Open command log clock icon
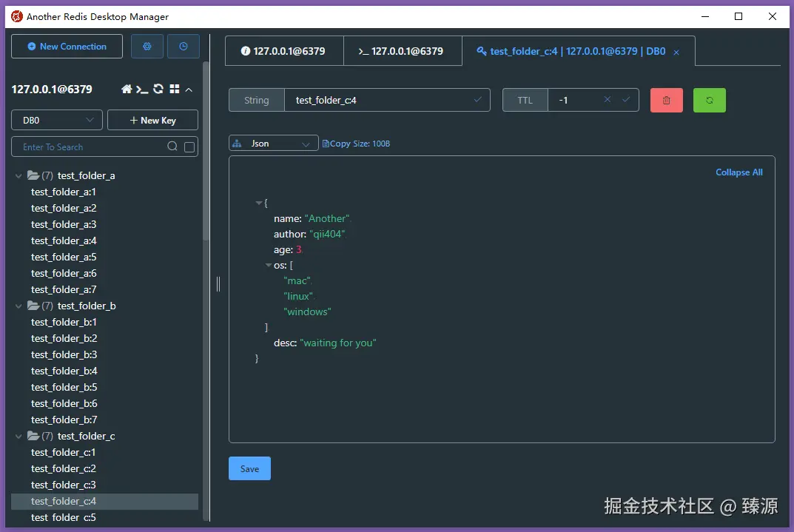The width and height of the screenshot is (794, 532). click(184, 47)
